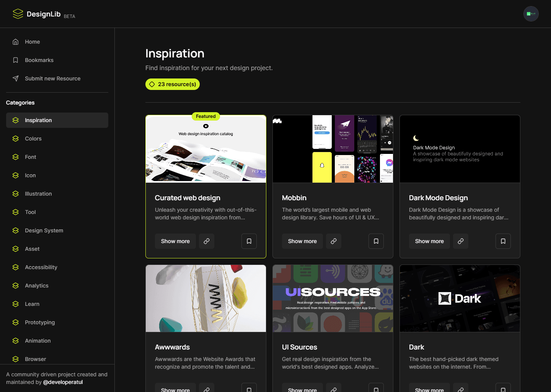Open link icon on UI Sources card
This screenshot has height=392, width=551.
coord(334,388)
